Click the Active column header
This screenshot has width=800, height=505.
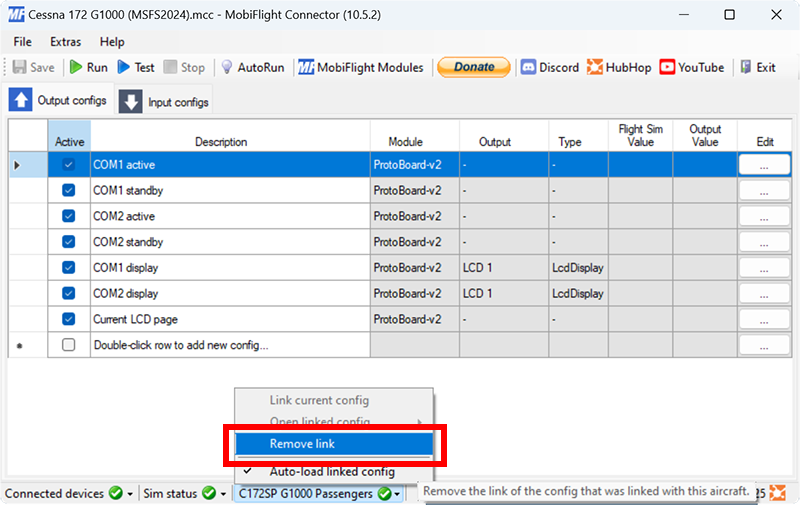click(x=69, y=136)
